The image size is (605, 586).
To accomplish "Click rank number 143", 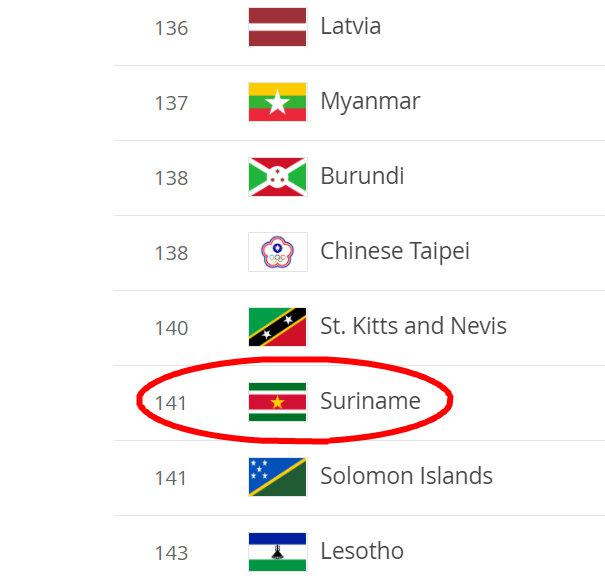I will [171, 553].
